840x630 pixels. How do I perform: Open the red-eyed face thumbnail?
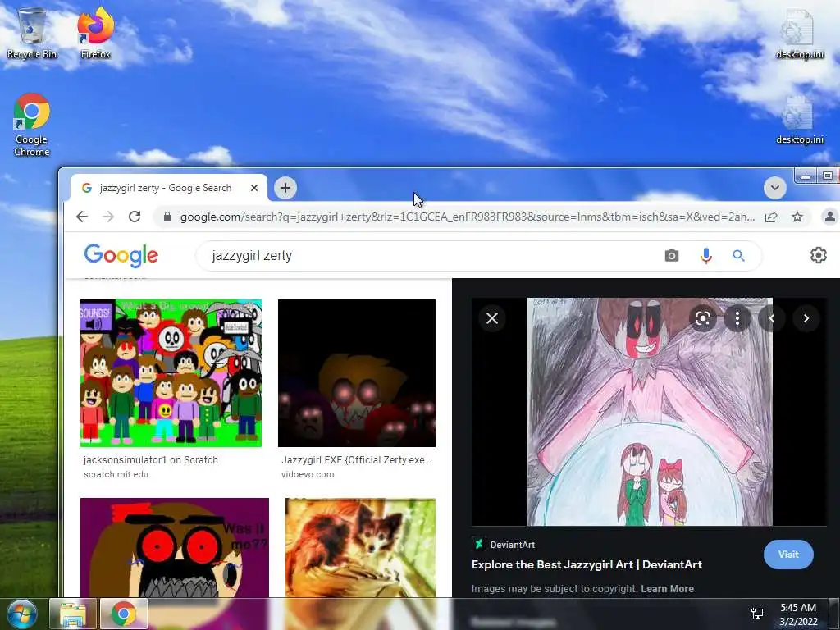click(175, 548)
